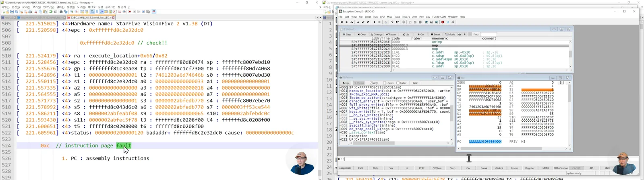Click the blue info icon in TRACE32 toolbar
This screenshot has width=644, height=180.
tap(448, 22)
